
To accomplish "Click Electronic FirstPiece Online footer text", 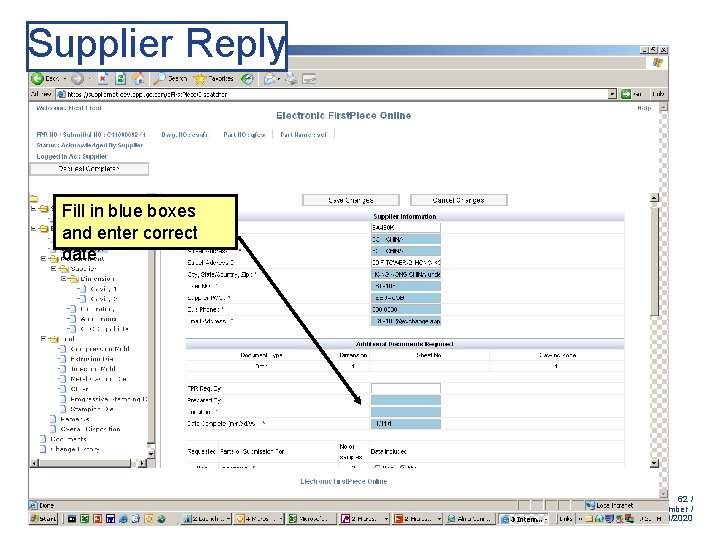I will point(343,481).
